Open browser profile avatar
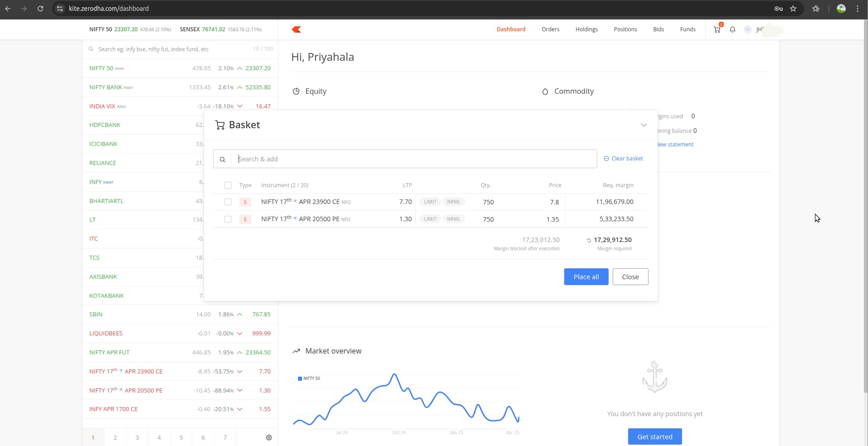868x446 pixels. (x=841, y=9)
